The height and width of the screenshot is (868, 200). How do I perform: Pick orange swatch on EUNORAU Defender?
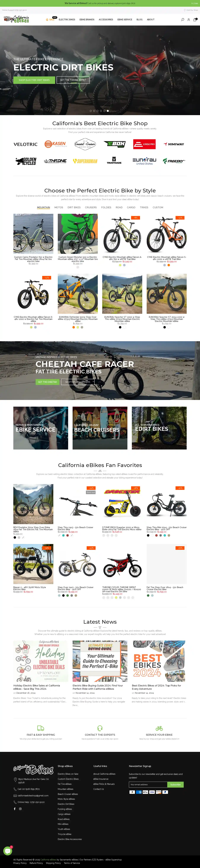(x=74, y=327)
